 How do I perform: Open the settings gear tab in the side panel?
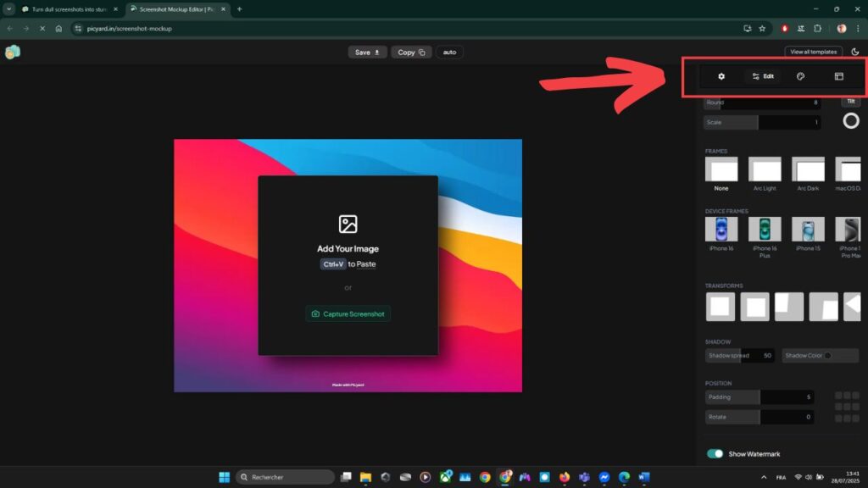click(x=721, y=76)
